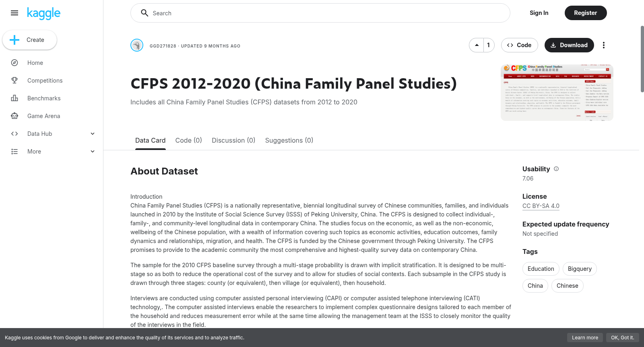
Task: Click the More list icon
Action: (x=14, y=152)
